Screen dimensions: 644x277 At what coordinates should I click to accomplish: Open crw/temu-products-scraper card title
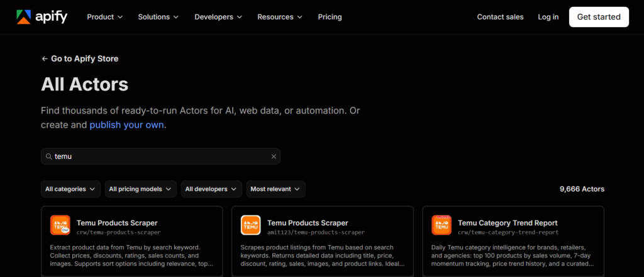[x=117, y=223]
